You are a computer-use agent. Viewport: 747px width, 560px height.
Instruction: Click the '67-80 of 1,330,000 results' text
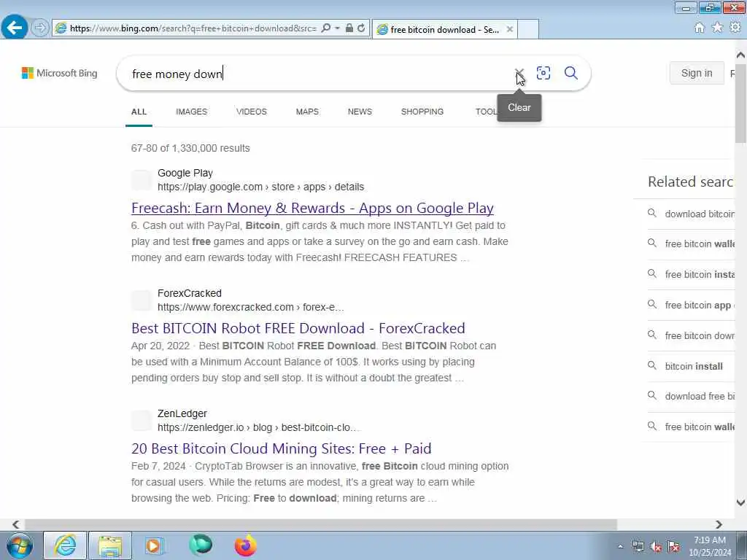(x=190, y=148)
